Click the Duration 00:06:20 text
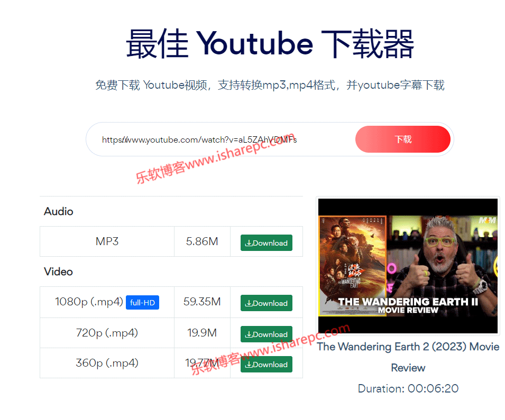505x420 pixels. pyautogui.click(x=408, y=388)
